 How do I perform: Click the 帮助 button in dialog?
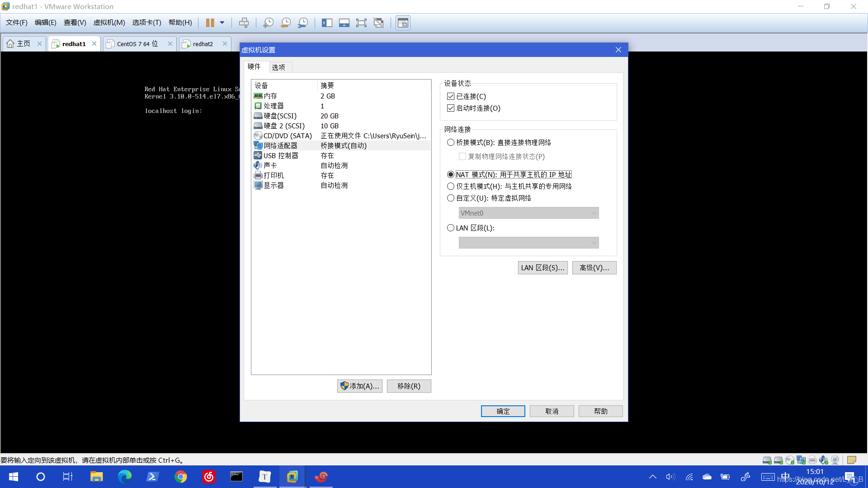pos(600,411)
